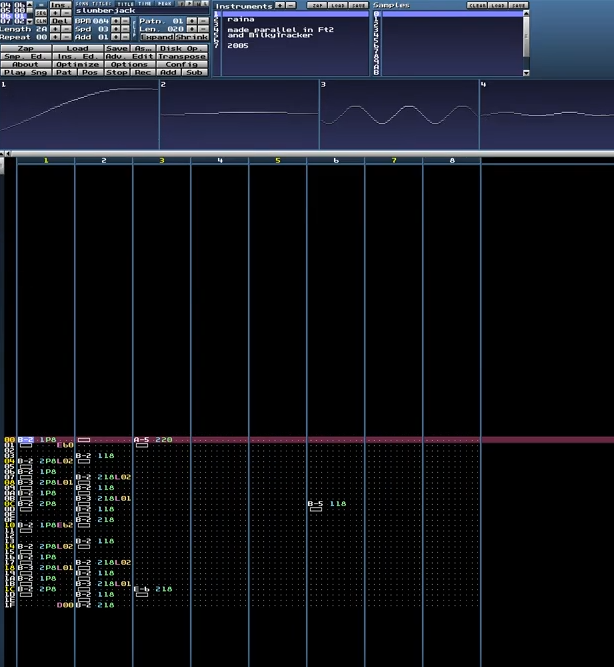
Task: Increase the BPM value with plus
Action: [116, 21]
